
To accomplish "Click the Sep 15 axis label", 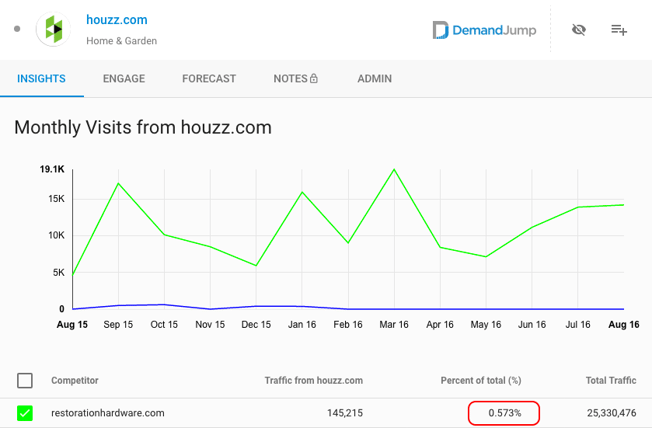I will tap(118, 324).
